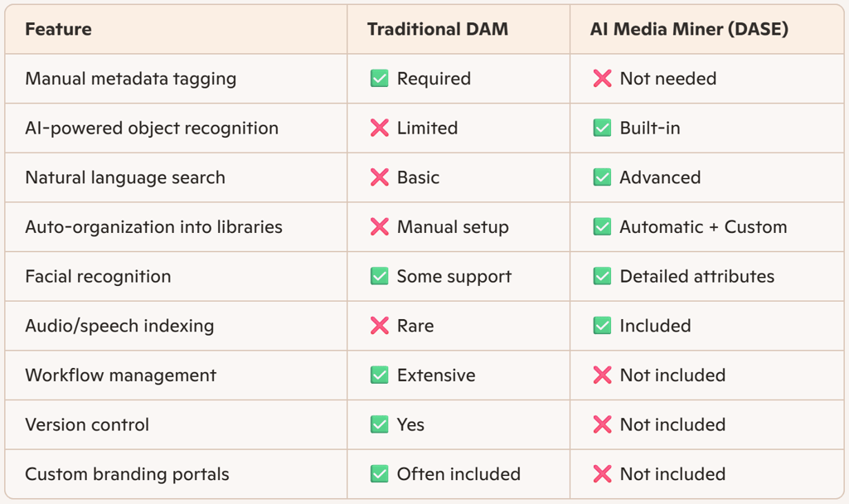
Task: Click the red X next to Limited
Action: 379,128
